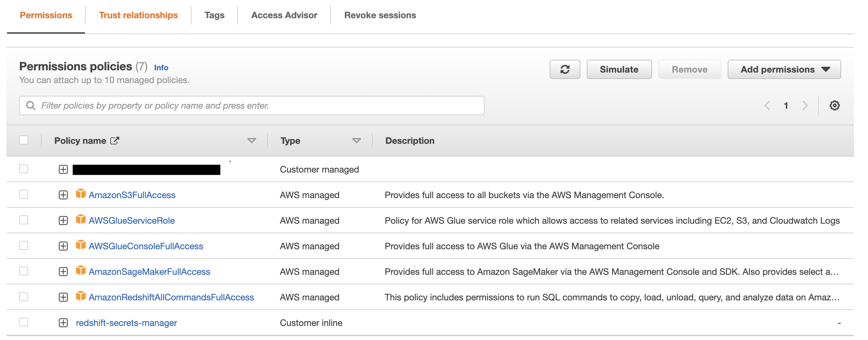Expand the AWSGlueConsoleFullAccess policy details

tap(63, 246)
